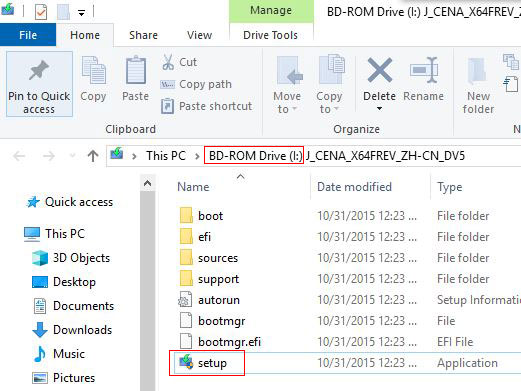Click navigation pane scroll up arrow
Image resolution: width=521 pixels, height=391 pixels.
tap(147, 183)
